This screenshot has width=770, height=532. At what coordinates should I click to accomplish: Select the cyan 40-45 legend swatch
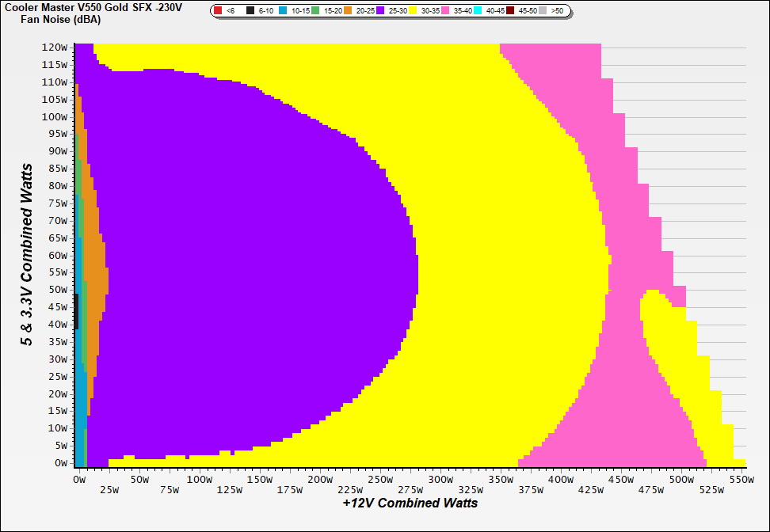point(478,11)
